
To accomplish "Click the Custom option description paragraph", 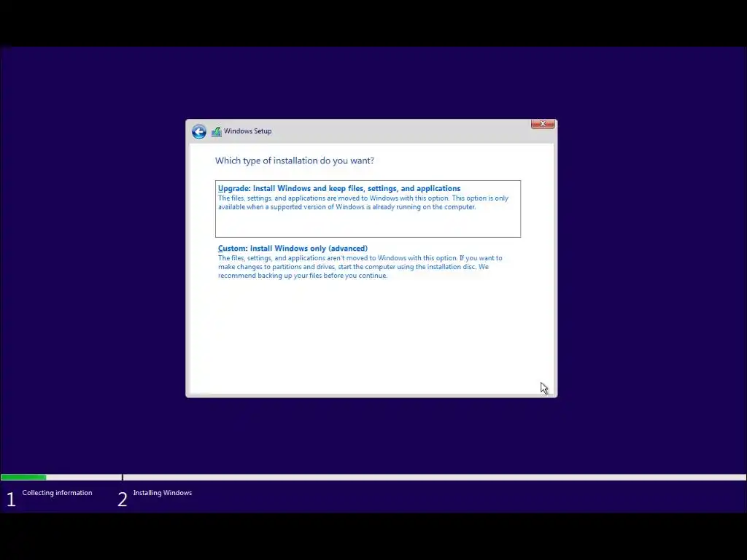I will pos(360,267).
